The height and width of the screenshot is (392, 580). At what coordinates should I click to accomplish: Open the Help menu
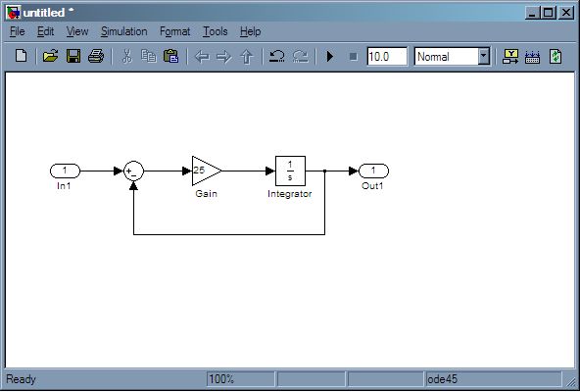(x=251, y=31)
